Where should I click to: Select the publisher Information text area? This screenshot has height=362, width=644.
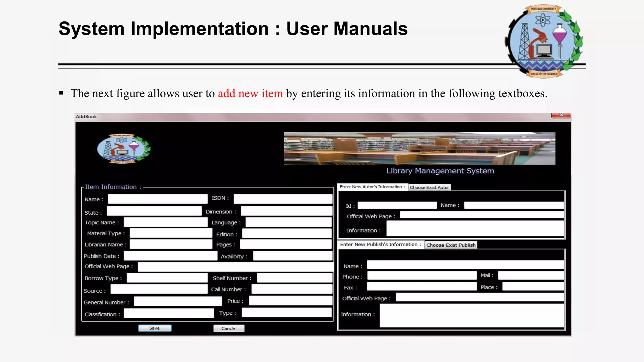[x=472, y=315]
